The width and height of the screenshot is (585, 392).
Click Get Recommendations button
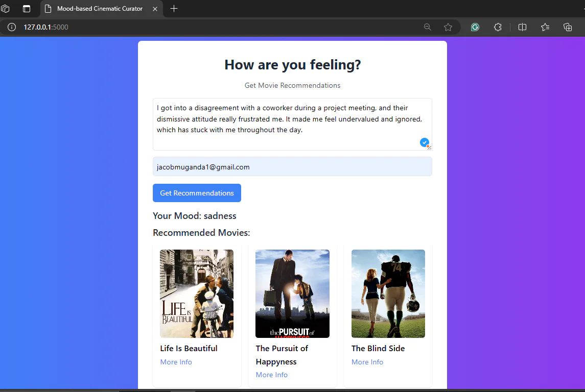[x=197, y=193]
